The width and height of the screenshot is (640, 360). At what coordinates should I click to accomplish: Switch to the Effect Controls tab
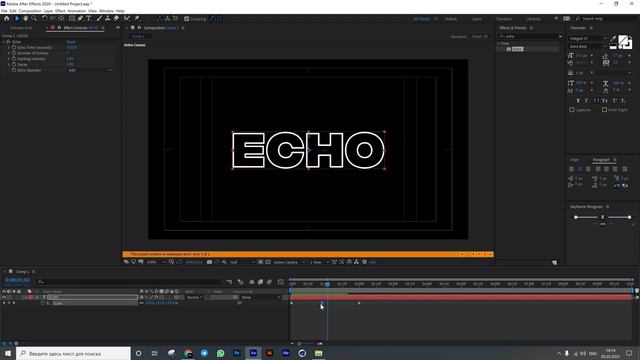80,28
